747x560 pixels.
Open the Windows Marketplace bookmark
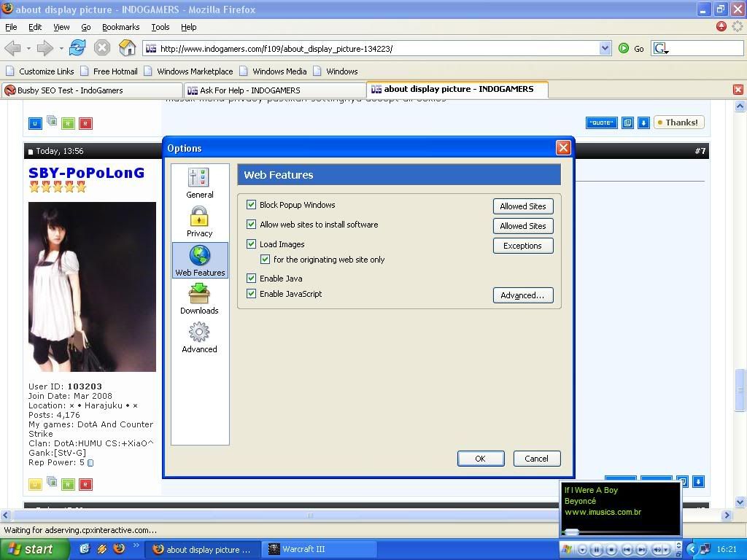click(x=189, y=71)
